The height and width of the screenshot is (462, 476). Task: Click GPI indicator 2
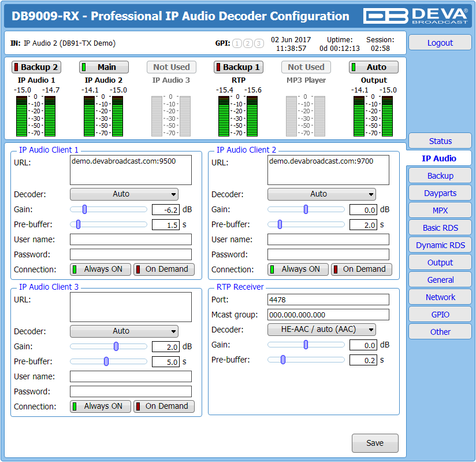point(248,43)
